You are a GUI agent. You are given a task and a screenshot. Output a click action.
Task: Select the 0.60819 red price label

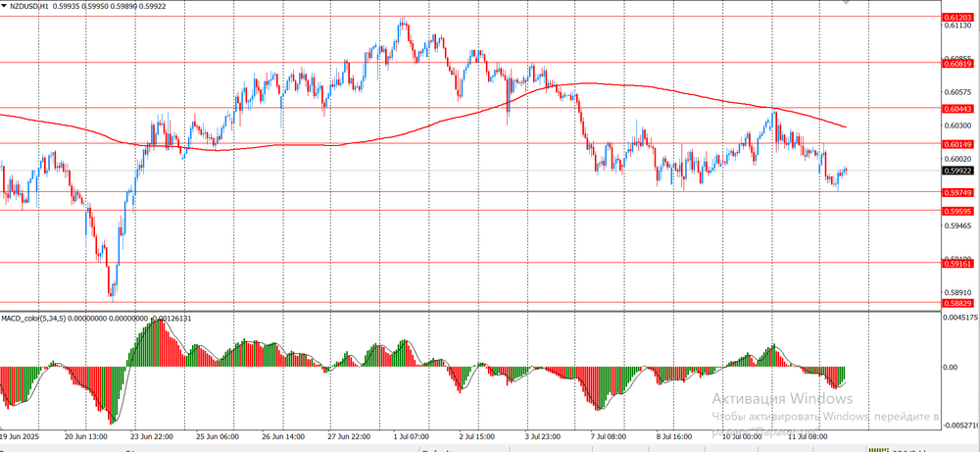(x=957, y=63)
